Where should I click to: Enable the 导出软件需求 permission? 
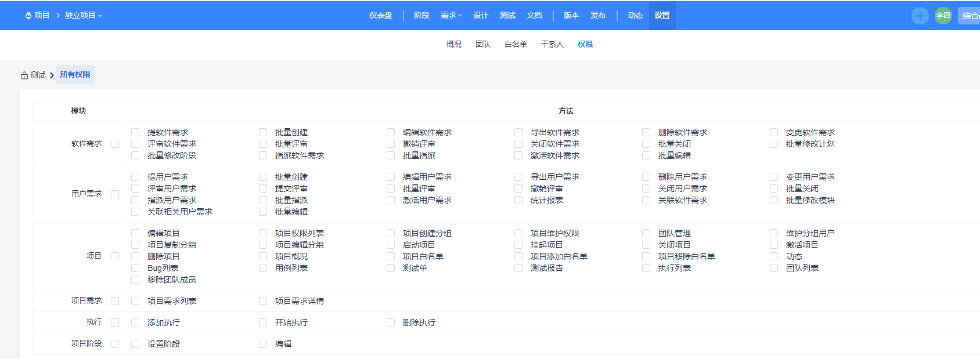click(518, 132)
